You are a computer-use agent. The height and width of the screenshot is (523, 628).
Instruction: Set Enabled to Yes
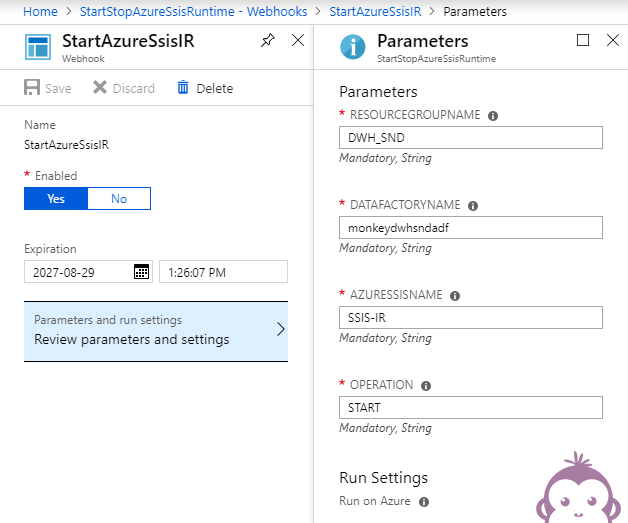pos(56,199)
